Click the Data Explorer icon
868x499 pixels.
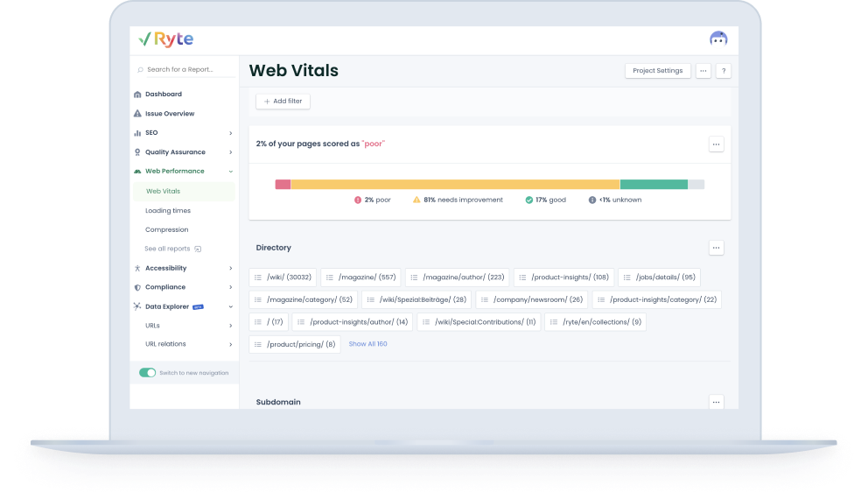pyautogui.click(x=137, y=306)
